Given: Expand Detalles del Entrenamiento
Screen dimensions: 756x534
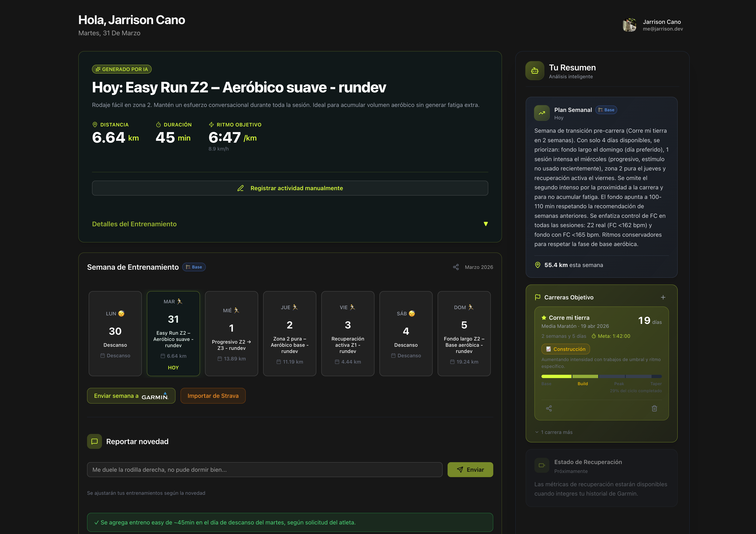Looking at the screenshot, I should (x=134, y=224).
